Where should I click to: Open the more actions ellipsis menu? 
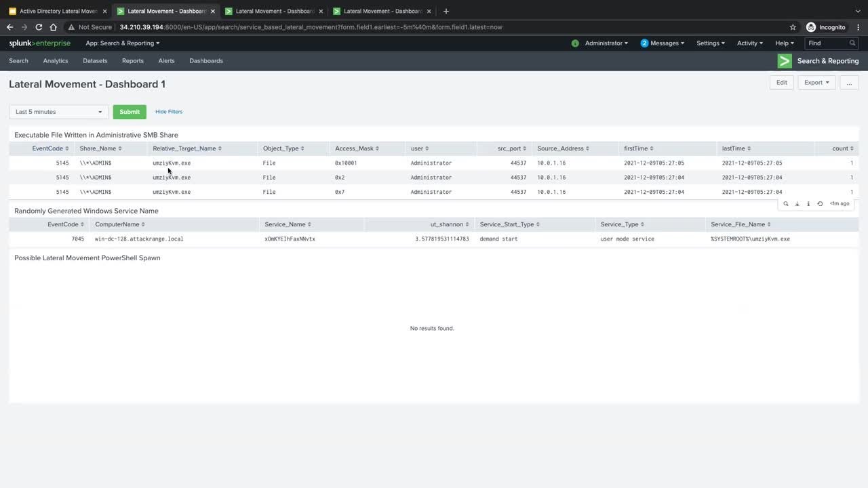(849, 83)
